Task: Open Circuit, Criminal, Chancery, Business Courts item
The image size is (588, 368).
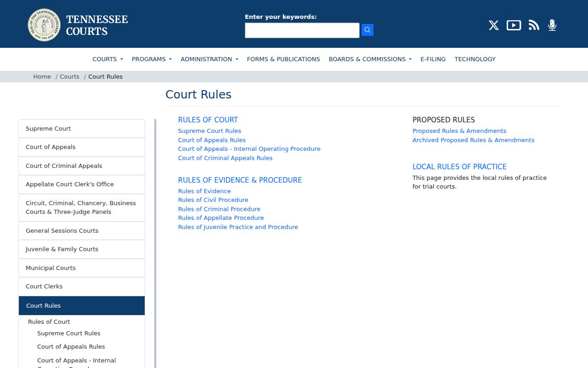Action: pos(82,207)
